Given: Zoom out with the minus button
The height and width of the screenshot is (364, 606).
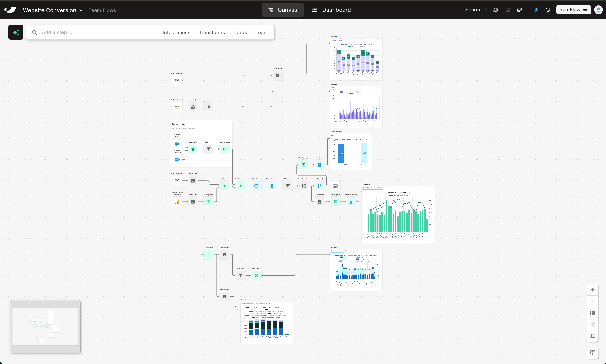Looking at the screenshot, I should point(592,301).
